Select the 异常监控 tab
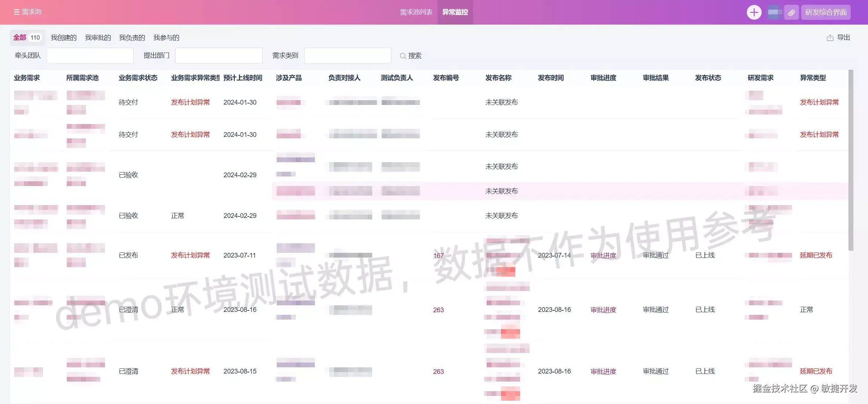 [455, 12]
